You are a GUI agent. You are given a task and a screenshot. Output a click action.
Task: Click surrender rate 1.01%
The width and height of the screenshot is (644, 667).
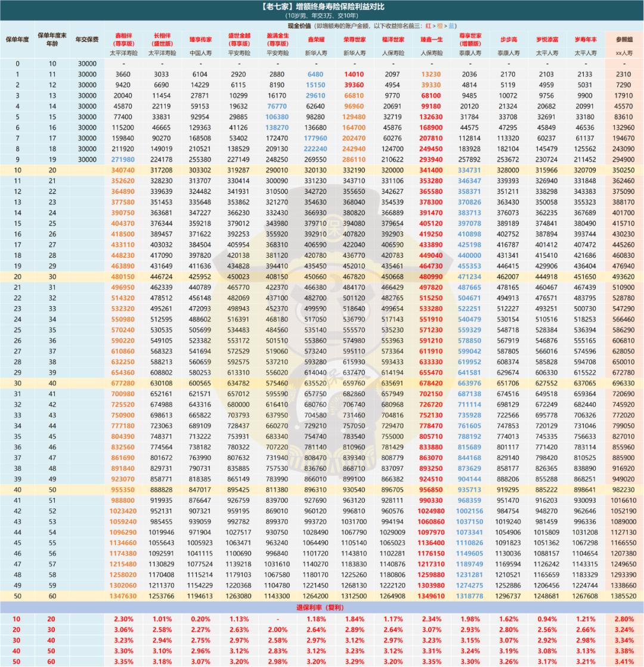tap(162, 619)
